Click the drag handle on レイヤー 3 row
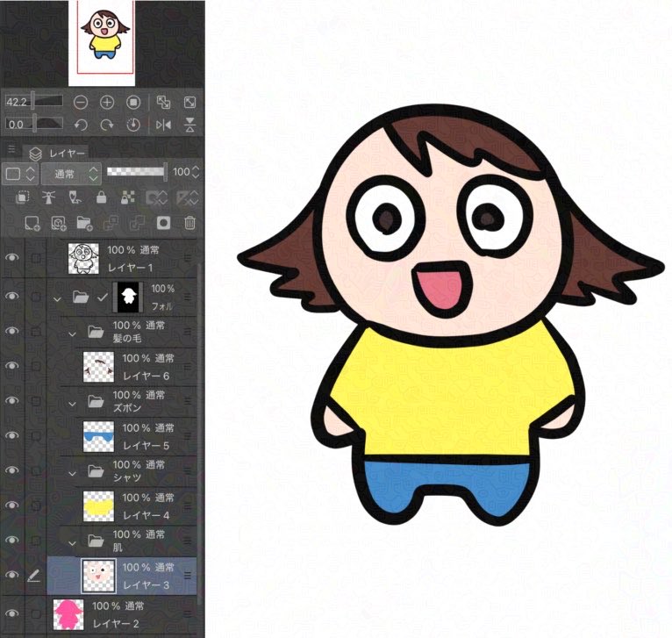672x638 pixels. point(188,576)
